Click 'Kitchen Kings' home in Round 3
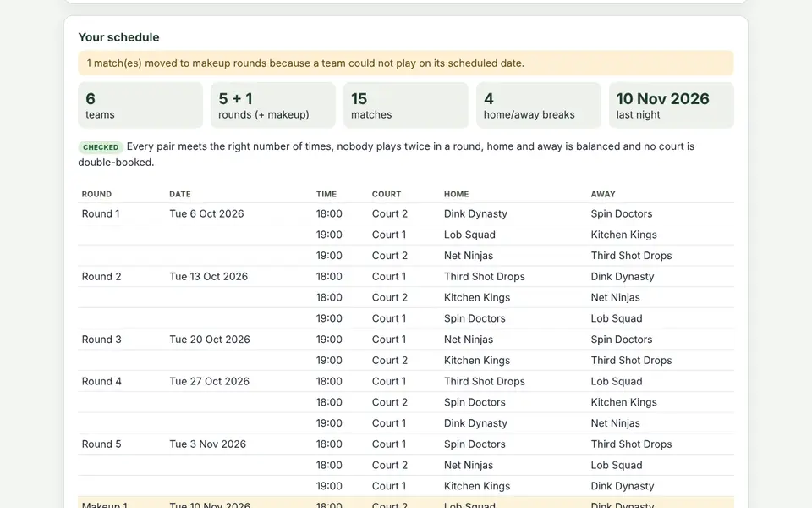The height and width of the screenshot is (508, 812). pyautogui.click(x=477, y=361)
